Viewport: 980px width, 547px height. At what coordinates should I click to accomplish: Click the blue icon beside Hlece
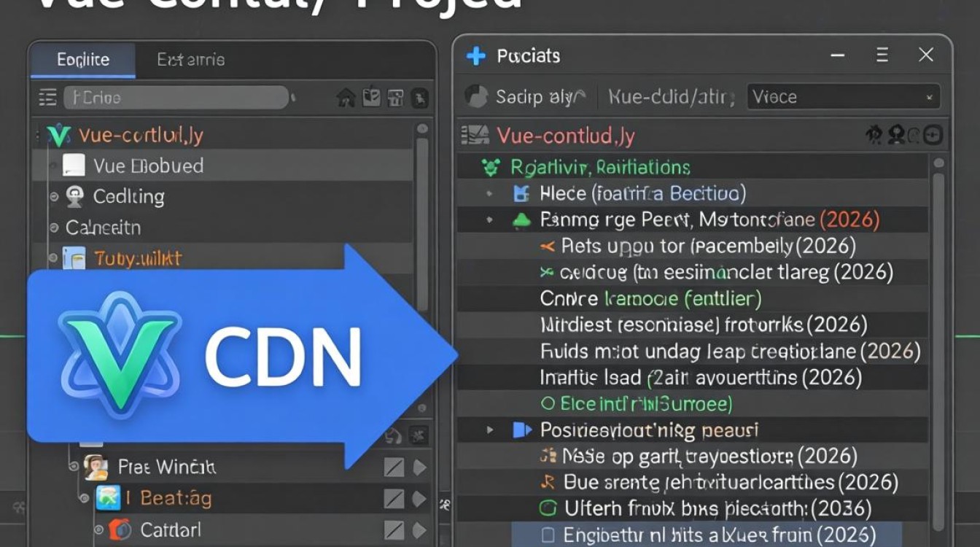pyautogui.click(x=521, y=194)
